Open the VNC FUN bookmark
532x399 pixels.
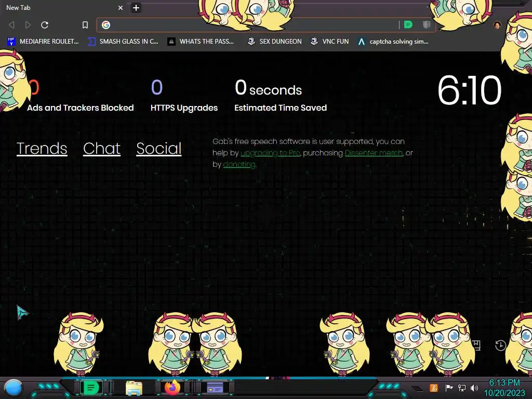pyautogui.click(x=330, y=42)
